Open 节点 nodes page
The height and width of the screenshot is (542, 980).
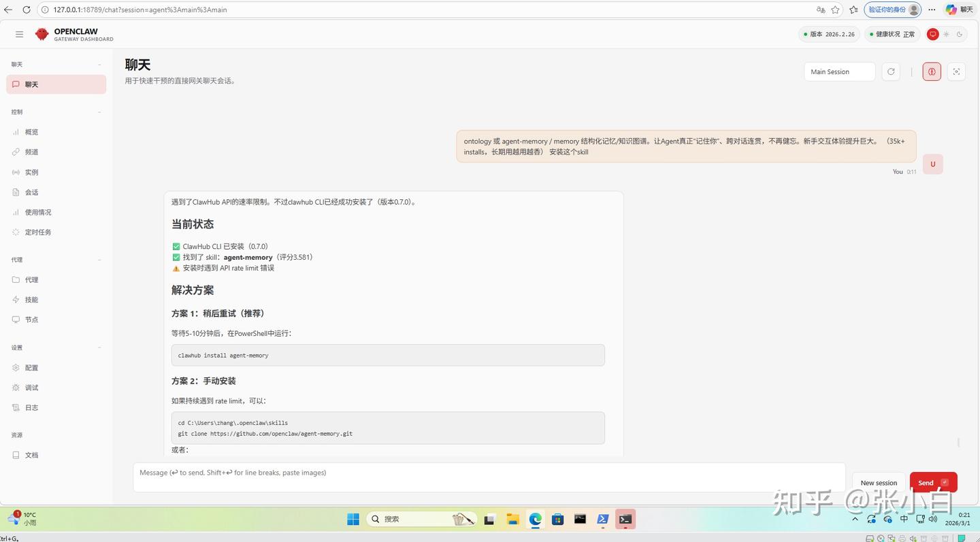pyautogui.click(x=56, y=320)
